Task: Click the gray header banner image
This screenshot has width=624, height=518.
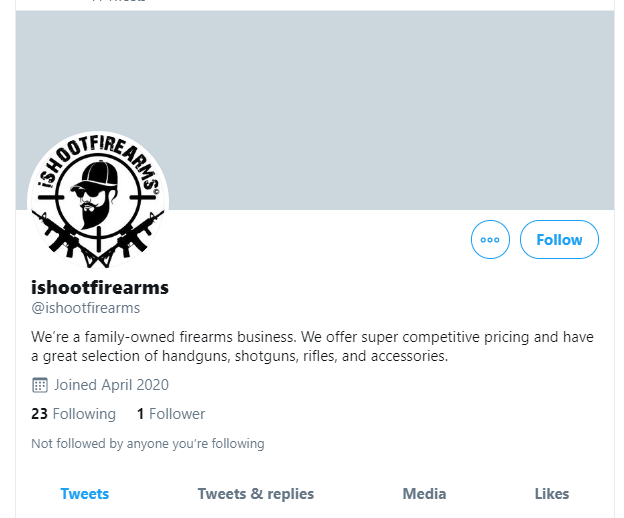Action: [x=315, y=110]
